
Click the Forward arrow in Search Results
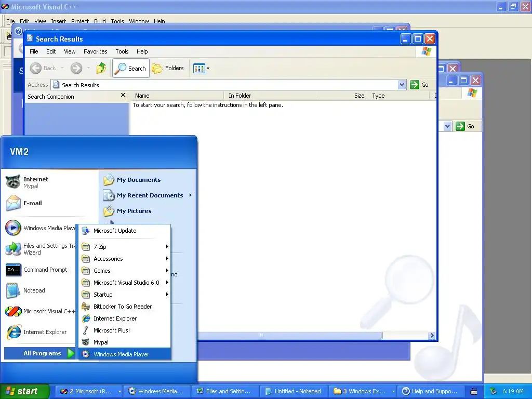(x=76, y=68)
